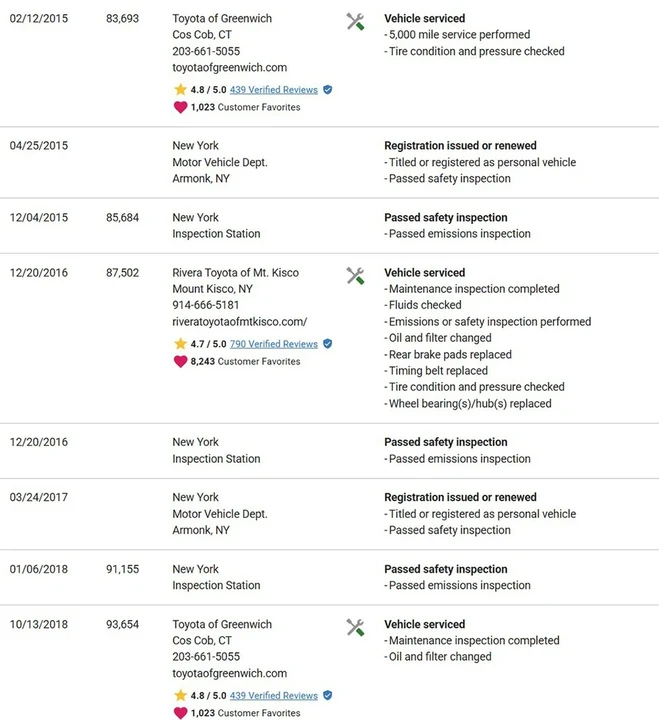The width and height of the screenshot is (659, 720).
Task: Click the riveratoyotaofmtkisco.com/ website text
Action: tap(240, 321)
